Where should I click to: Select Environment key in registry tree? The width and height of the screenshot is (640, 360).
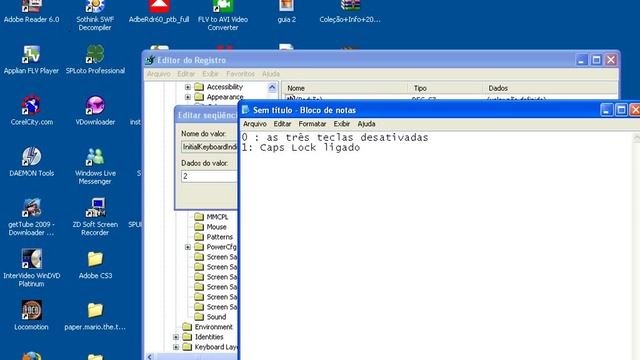click(x=208, y=327)
